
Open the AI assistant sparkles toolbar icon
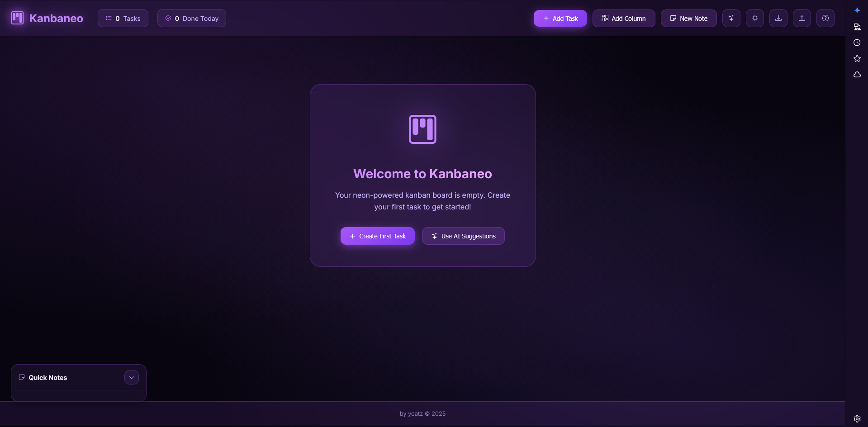point(731,18)
